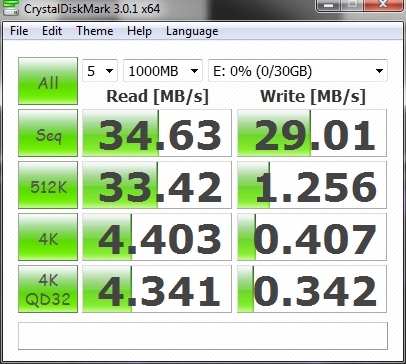Start the 4K QD32 benchmark

click(48, 289)
